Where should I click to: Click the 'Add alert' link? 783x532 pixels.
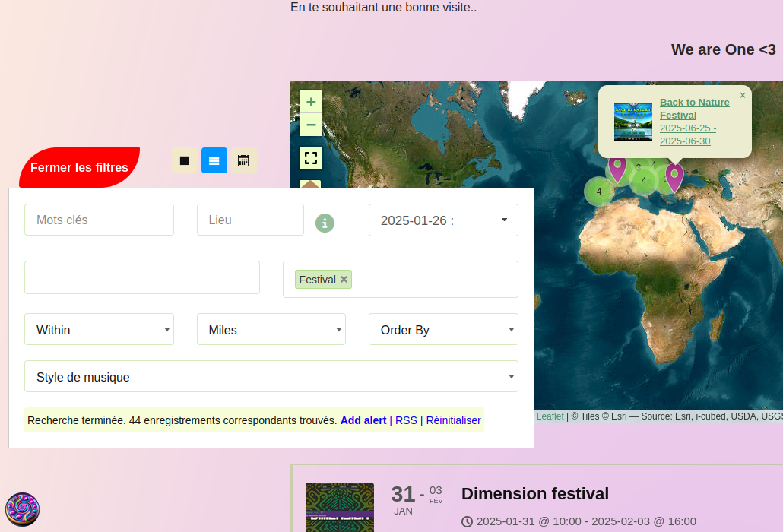tap(363, 420)
